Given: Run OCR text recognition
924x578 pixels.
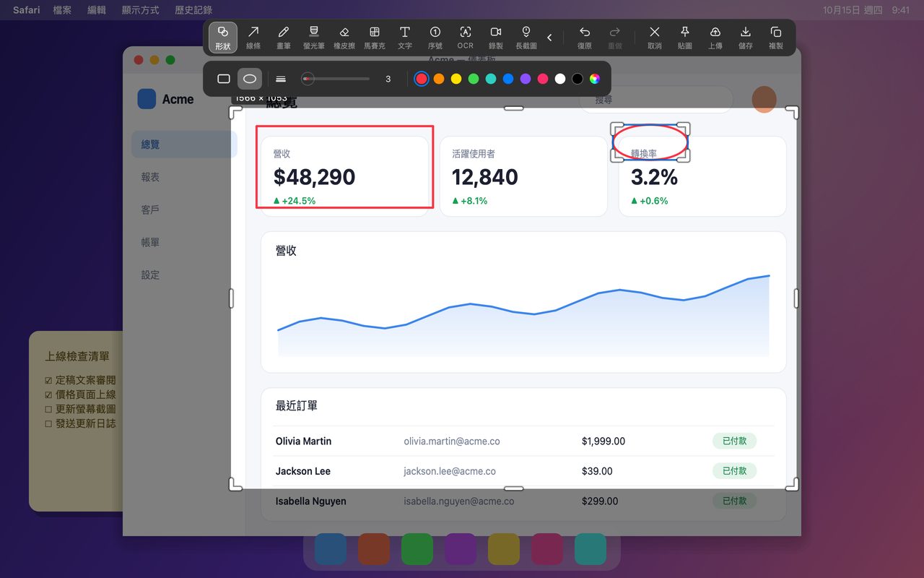Looking at the screenshot, I should coord(466,38).
